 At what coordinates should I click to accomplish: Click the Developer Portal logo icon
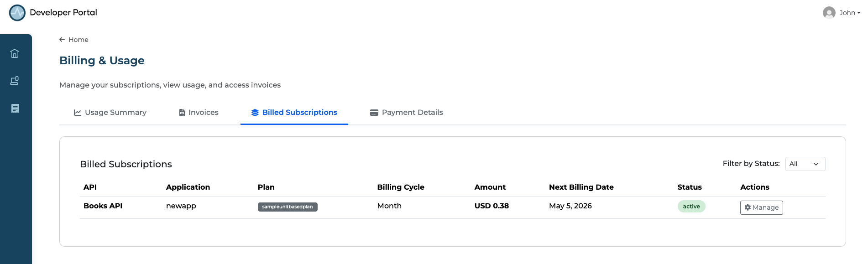pos(17,13)
